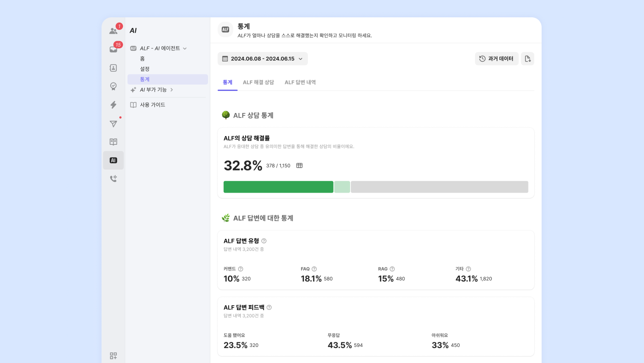
Task: Open the open-book documents icon in sidebar
Action: click(113, 142)
